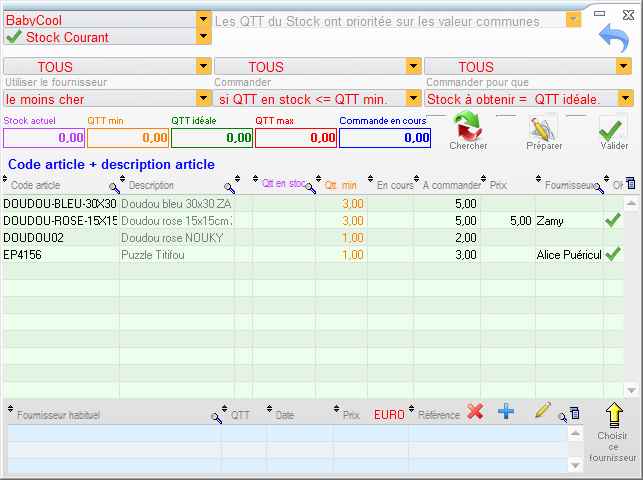Screen dimensions: 643x480
Task: Click the QTT min value field
Action: [128, 138]
